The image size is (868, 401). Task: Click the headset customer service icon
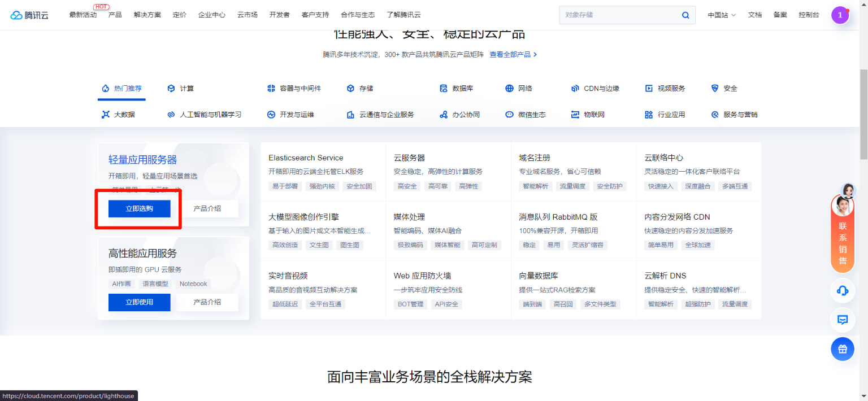[x=842, y=291]
